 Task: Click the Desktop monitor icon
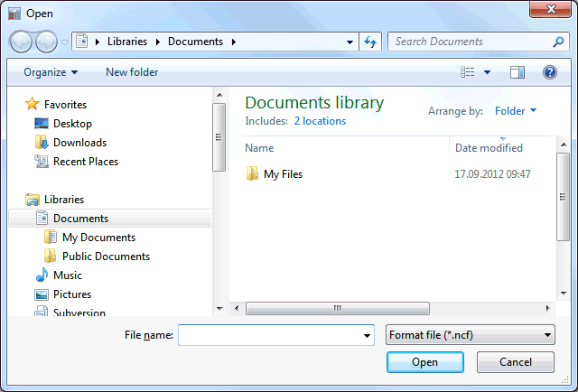pyautogui.click(x=42, y=124)
